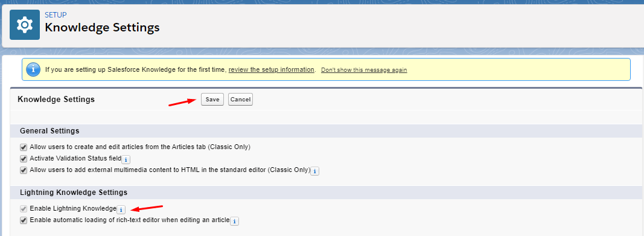Click the Activate Validation Status field label
The height and width of the screenshot is (236, 644).
coord(75,158)
